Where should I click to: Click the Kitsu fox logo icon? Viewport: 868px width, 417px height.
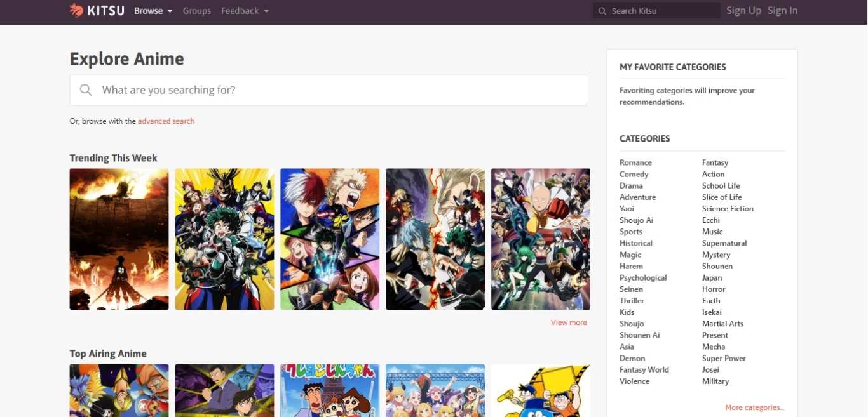click(x=76, y=10)
